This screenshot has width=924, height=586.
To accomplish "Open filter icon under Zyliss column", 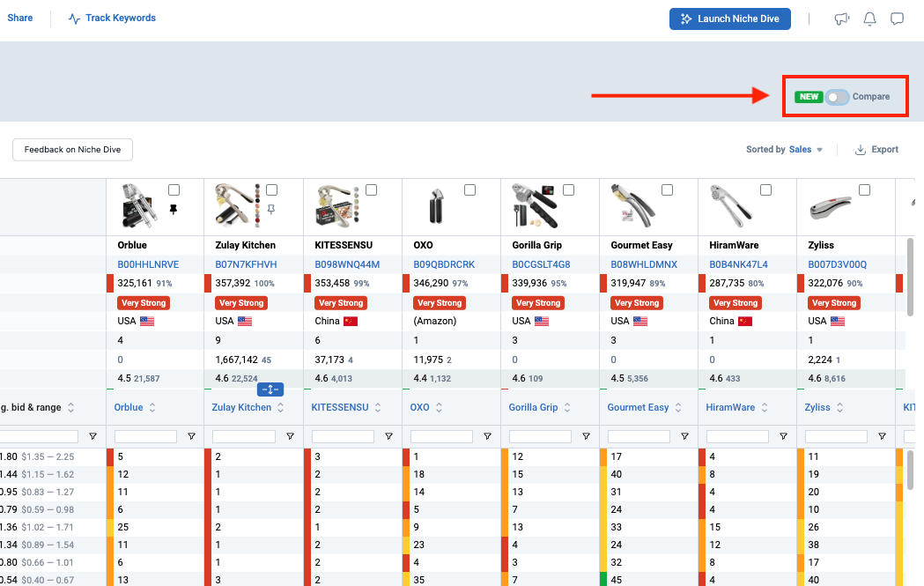I will pyautogui.click(x=883, y=436).
